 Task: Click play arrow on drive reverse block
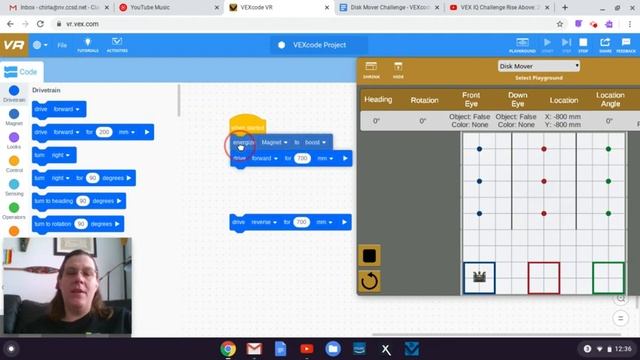(344, 222)
